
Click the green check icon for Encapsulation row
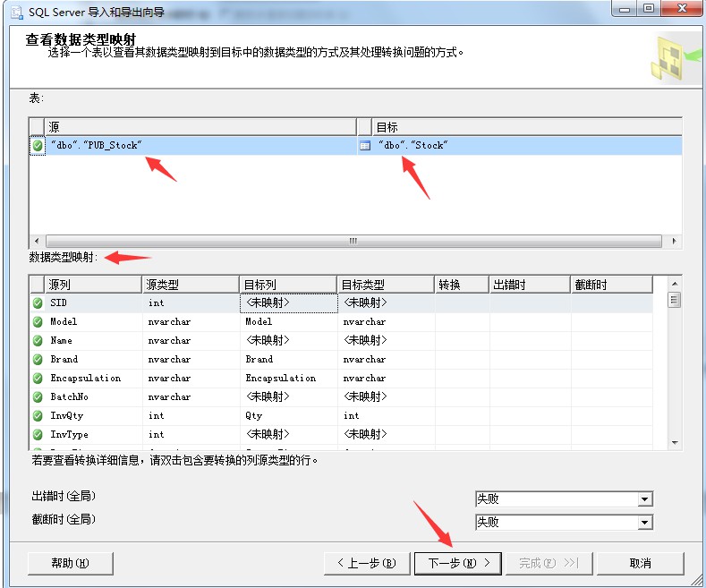(38, 379)
